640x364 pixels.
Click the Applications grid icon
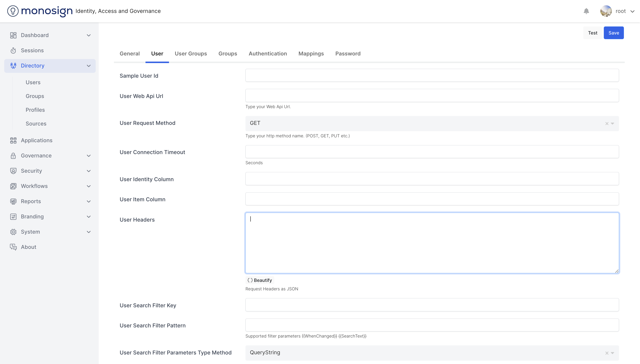pyautogui.click(x=13, y=141)
